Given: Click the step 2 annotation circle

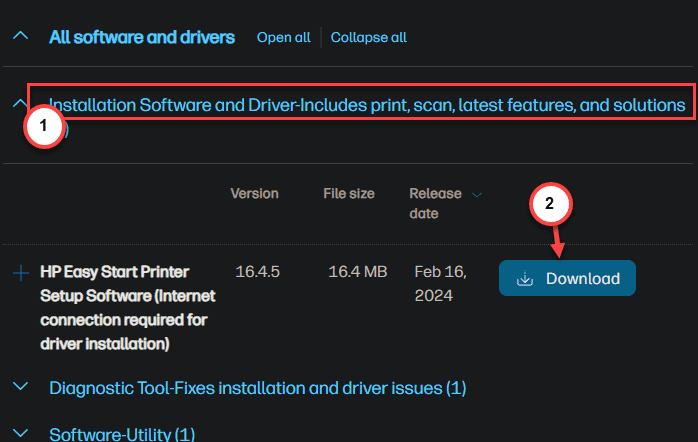Looking at the screenshot, I should pyautogui.click(x=550, y=203).
